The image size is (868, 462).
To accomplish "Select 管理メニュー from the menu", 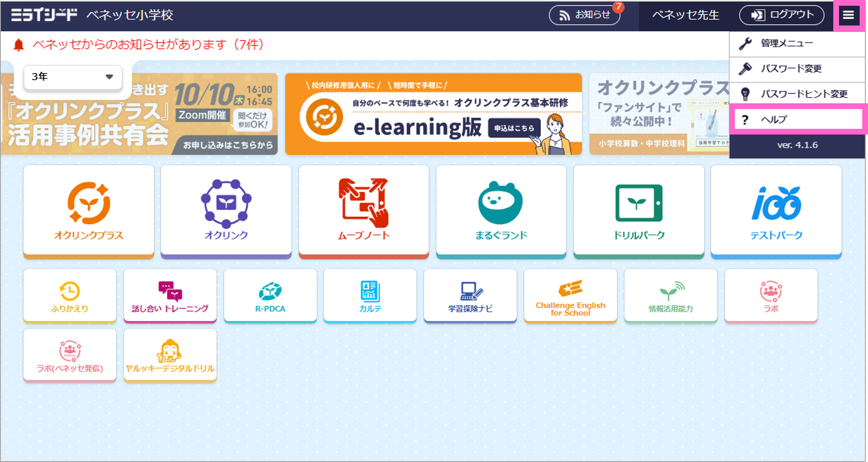I will pos(797,44).
